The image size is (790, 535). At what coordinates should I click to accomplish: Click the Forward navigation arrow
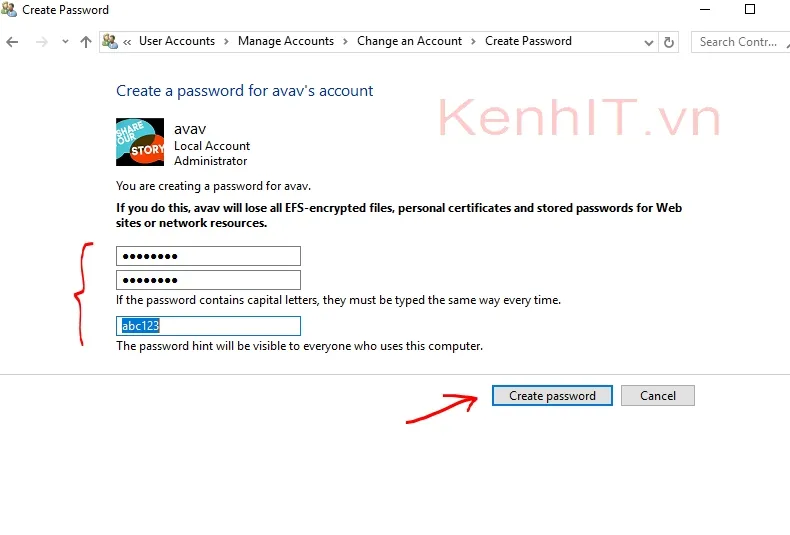click(x=41, y=42)
